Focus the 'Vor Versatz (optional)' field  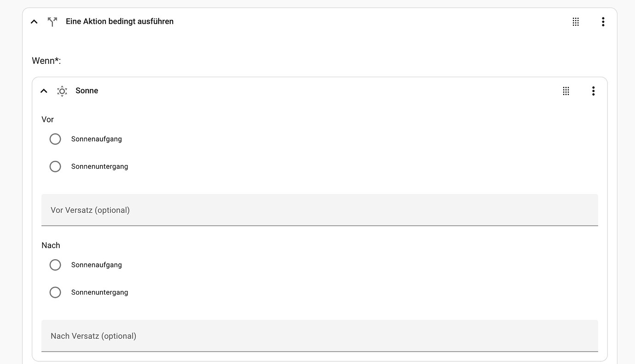point(319,210)
